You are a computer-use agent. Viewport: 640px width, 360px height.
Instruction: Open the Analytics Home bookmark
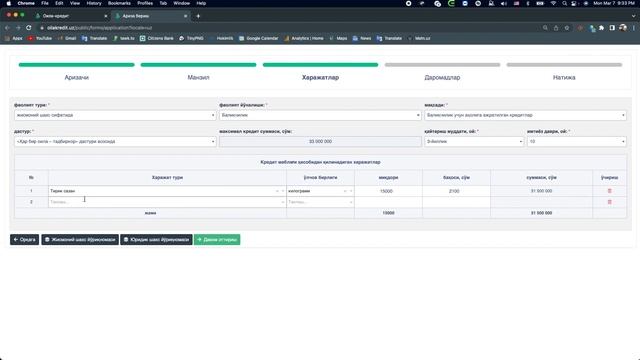pos(304,38)
